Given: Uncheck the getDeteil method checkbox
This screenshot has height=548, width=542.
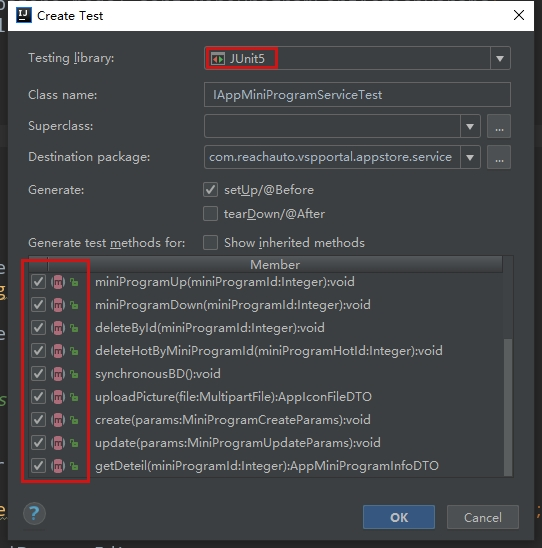Looking at the screenshot, I should click(x=38, y=466).
